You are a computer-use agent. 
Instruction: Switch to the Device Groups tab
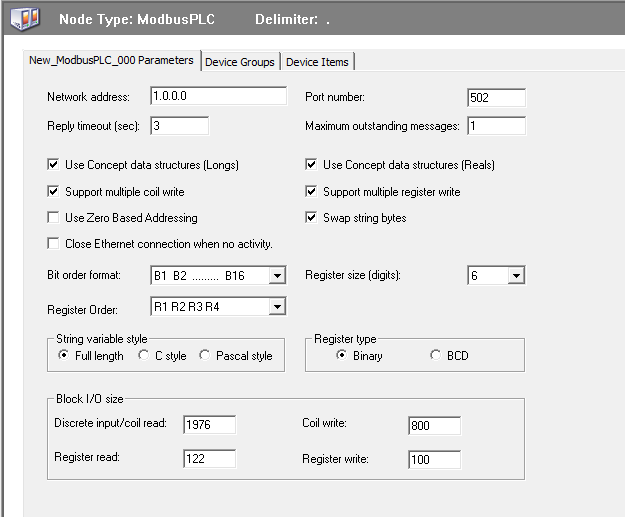(x=239, y=62)
